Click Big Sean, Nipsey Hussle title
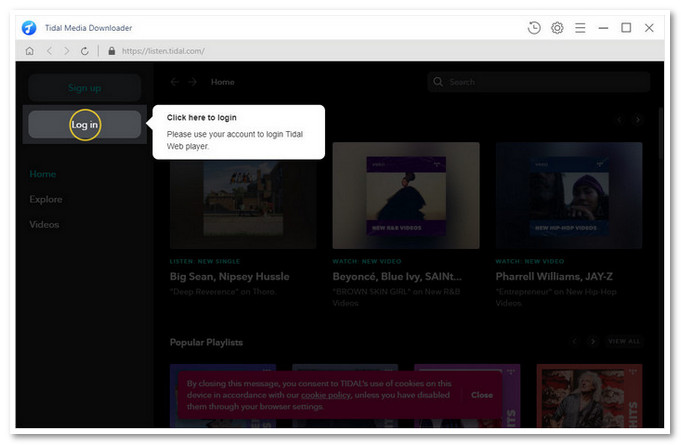Viewport: 681px width, 445px height. 229,277
